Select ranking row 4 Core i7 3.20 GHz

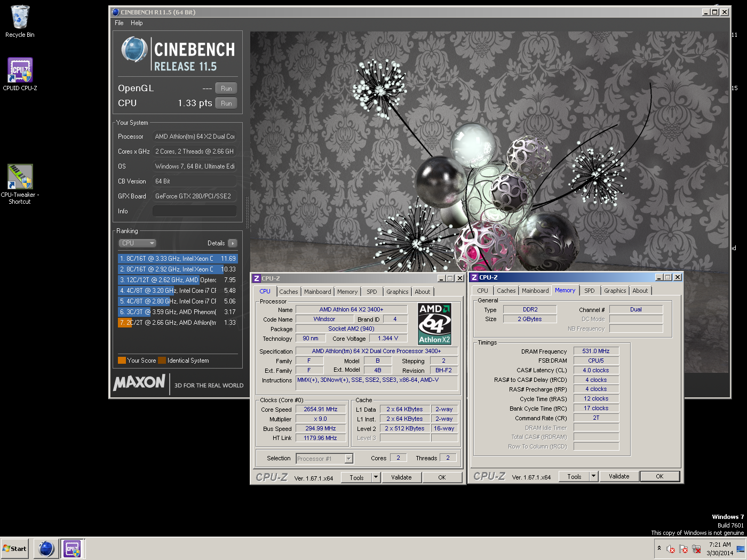(x=178, y=291)
